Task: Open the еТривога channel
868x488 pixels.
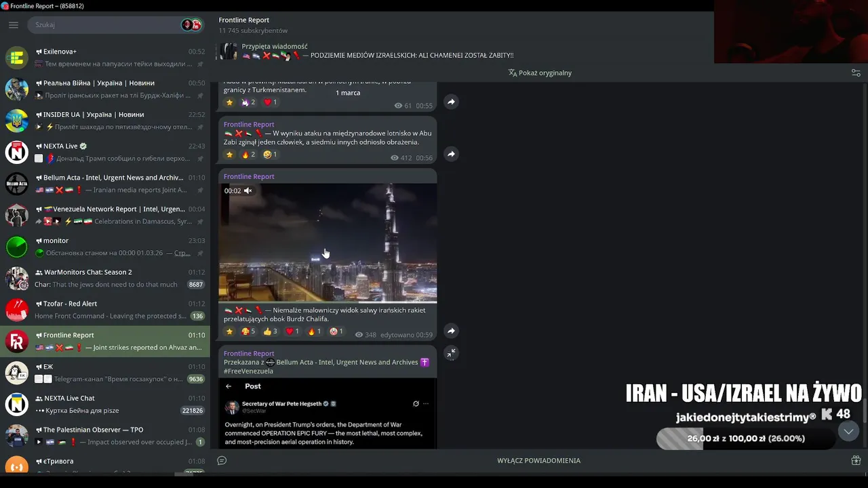Action: click(x=105, y=463)
